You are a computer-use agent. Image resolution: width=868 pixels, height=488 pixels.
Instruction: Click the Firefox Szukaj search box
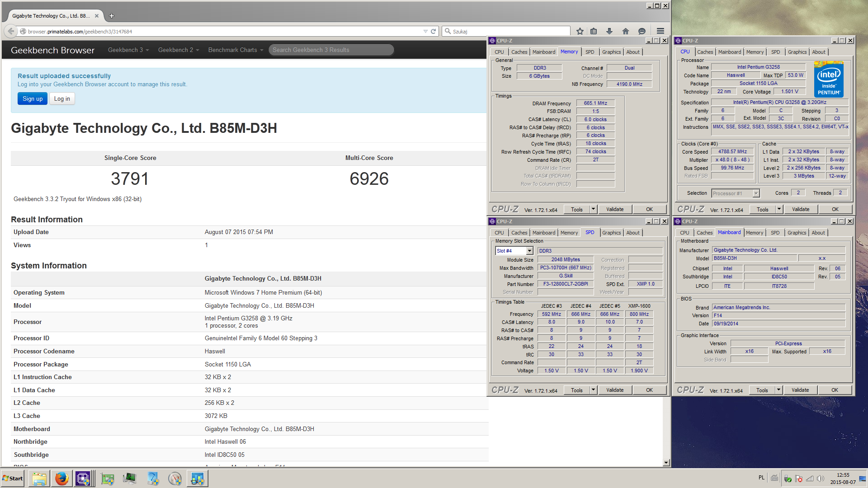point(506,31)
